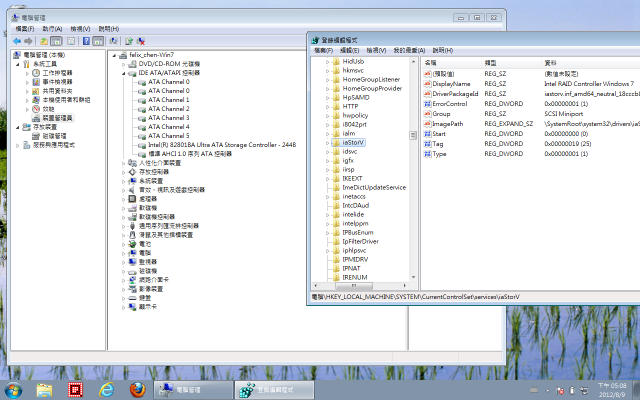The height and width of the screenshot is (400, 640).
Task: Expand 服務與應用程式 in the console tree
Action: coord(18,145)
